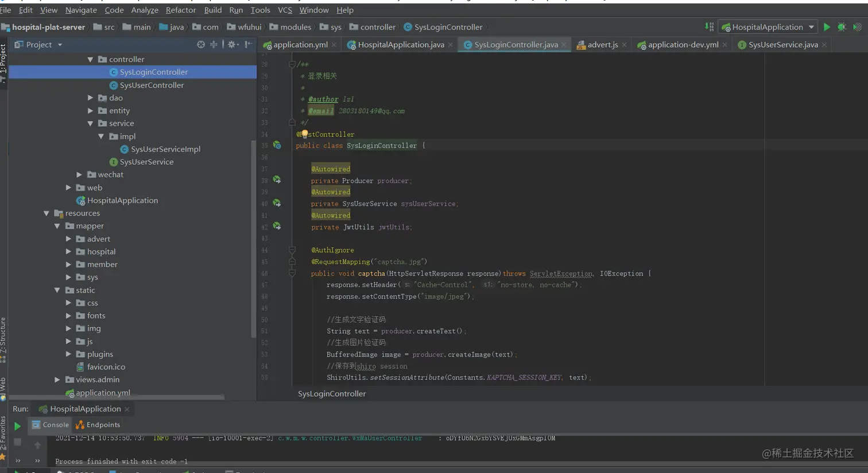The image size is (868, 473).
Task: Click SysLoginController editor breadcrumb at bottom
Action: pos(332,394)
